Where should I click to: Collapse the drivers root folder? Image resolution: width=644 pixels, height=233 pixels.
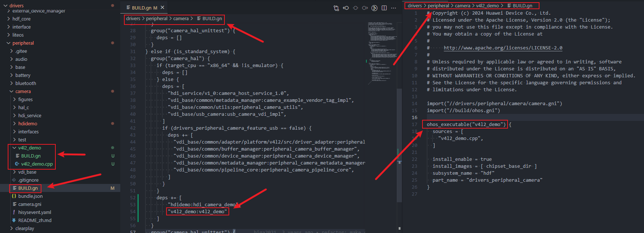point(6,5)
